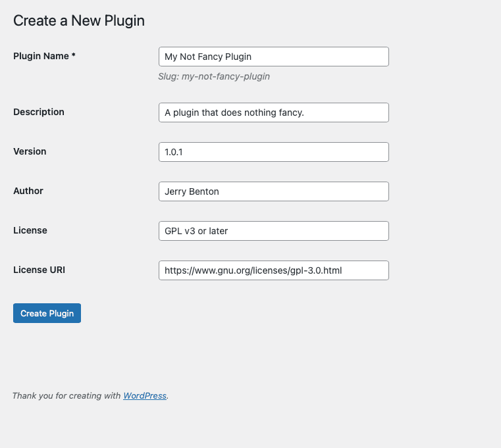Click the required asterisk beside Plugin Name

[74, 56]
